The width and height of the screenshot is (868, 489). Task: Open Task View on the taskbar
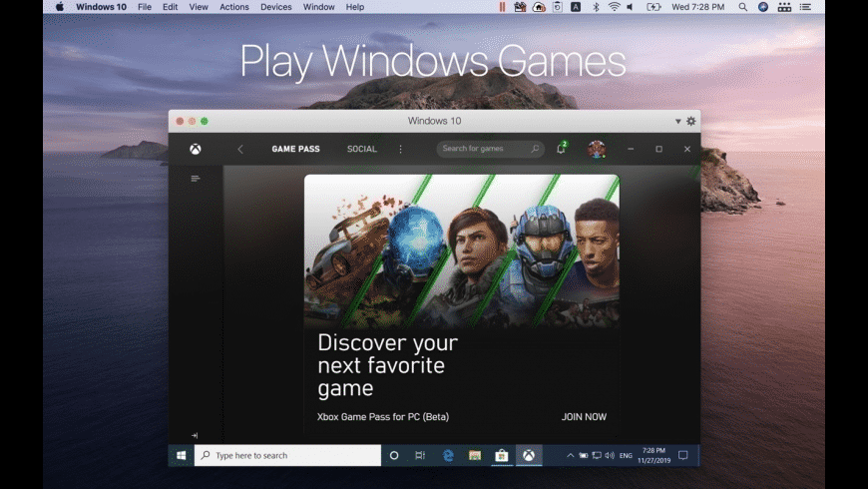(x=420, y=455)
